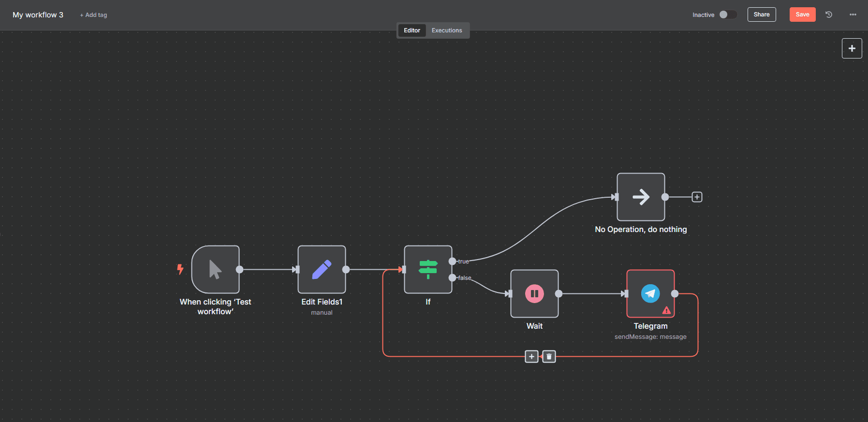The image size is (868, 422).
Task: Click the red lightning bolt trigger indicator
Action: point(180,269)
